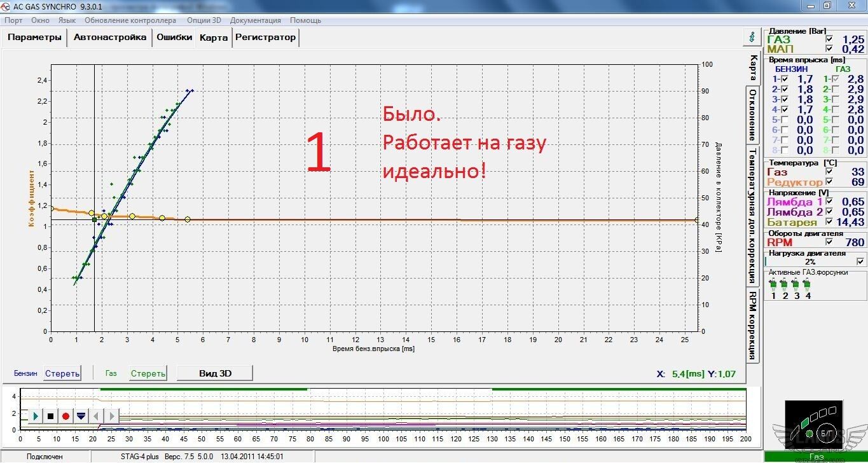Switch to the Параметры tab
The image size is (868, 463).
tap(35, 37)
